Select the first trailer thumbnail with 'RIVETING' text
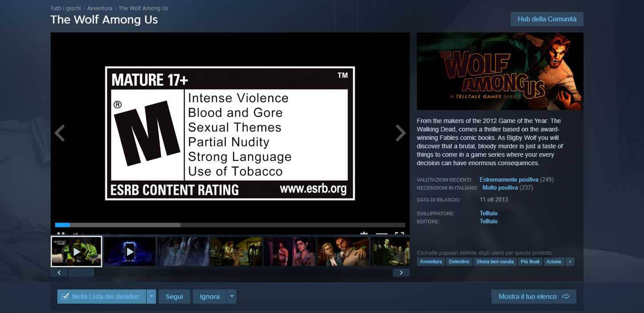This screenshot has height=313, width=644. pos(76,251)
